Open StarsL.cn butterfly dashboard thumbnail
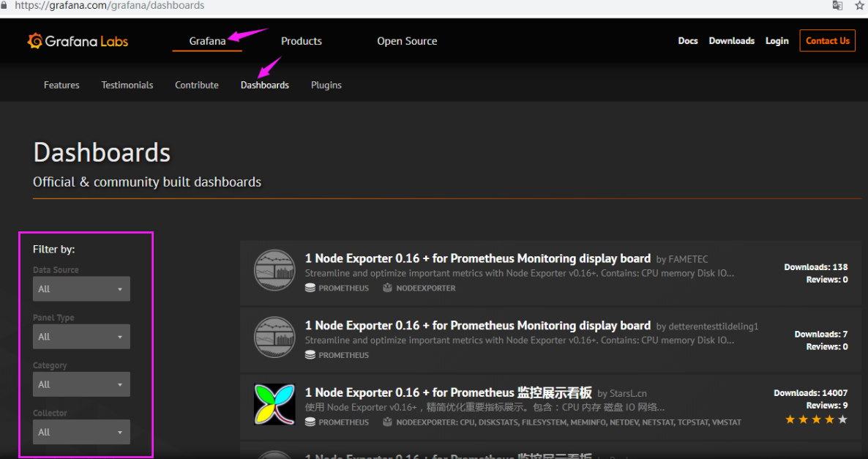Image resolution: width=868 pixels, height=459 pixels. (274, 404)
